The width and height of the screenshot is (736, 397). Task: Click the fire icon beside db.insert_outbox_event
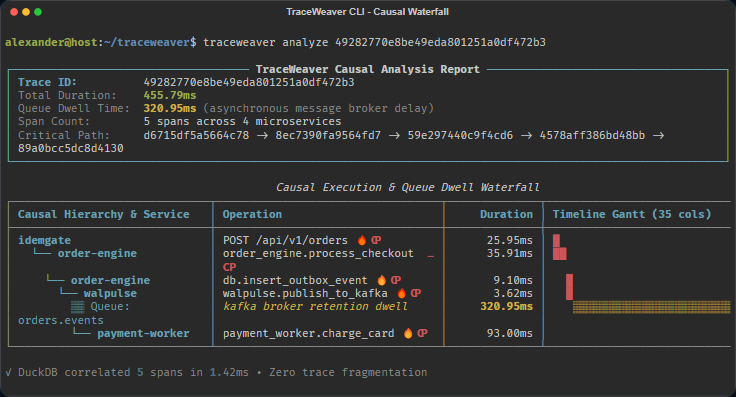point(382,280)
